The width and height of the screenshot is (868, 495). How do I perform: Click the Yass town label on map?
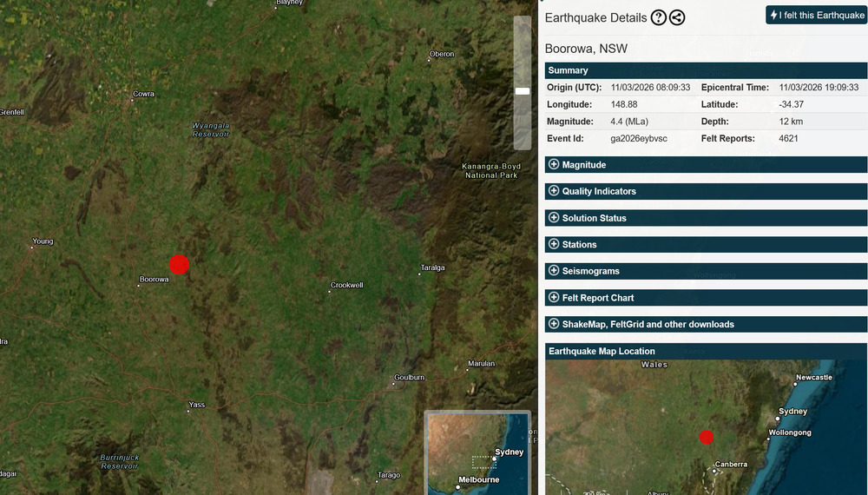197,405
